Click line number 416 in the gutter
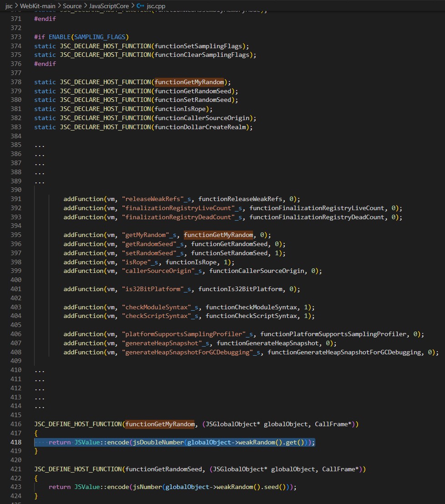445x504 pixels. pyautogui.click(x=16, y=424)
